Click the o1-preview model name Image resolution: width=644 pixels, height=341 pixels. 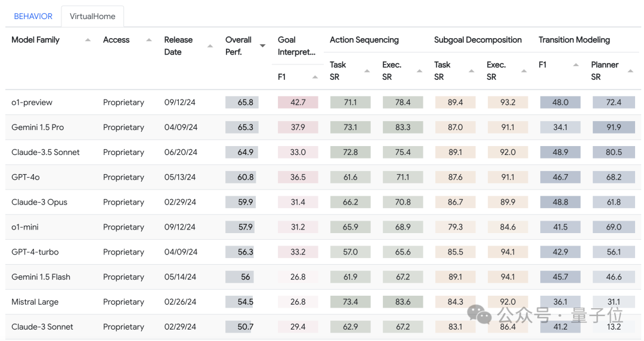point(32,103)
